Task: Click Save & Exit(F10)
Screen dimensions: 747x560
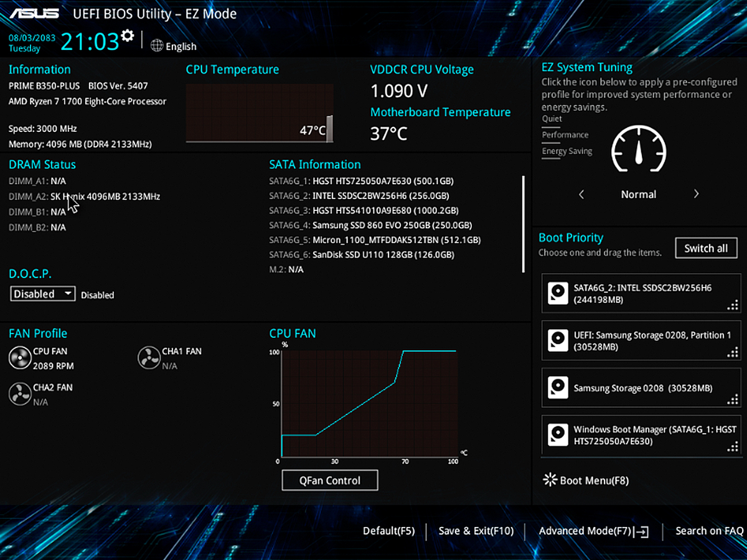Action: (476, 531)
